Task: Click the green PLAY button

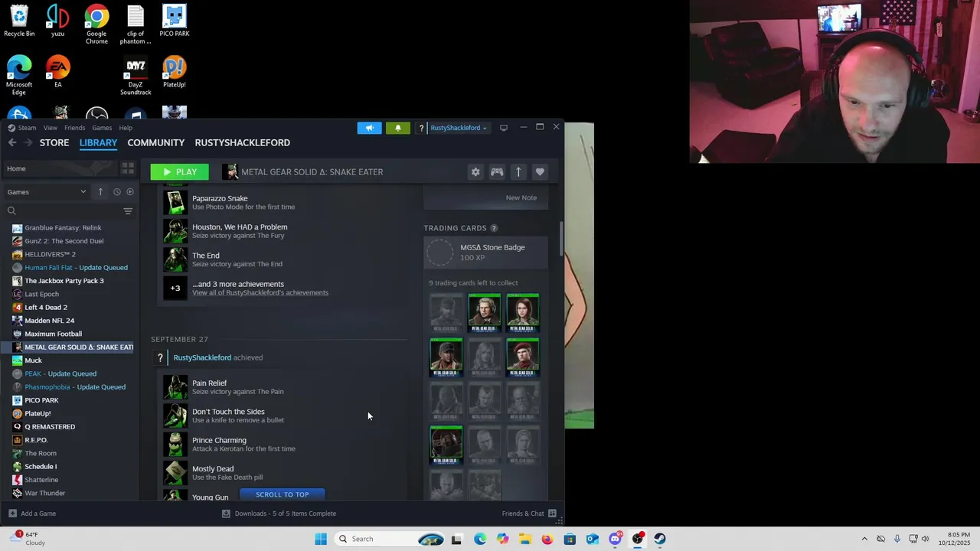Action: tap(179, 172)
